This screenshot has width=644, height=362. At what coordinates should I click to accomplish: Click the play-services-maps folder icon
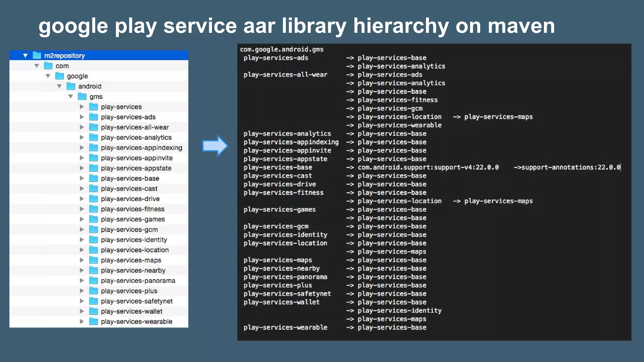click(x=93, y=260)
